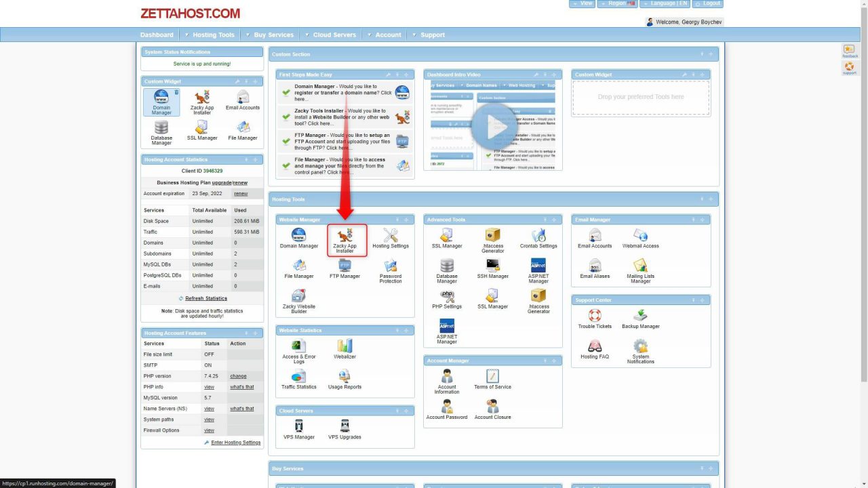Open Webmail Access icon
The image size is (868, 488).
[x=640, y=239]
